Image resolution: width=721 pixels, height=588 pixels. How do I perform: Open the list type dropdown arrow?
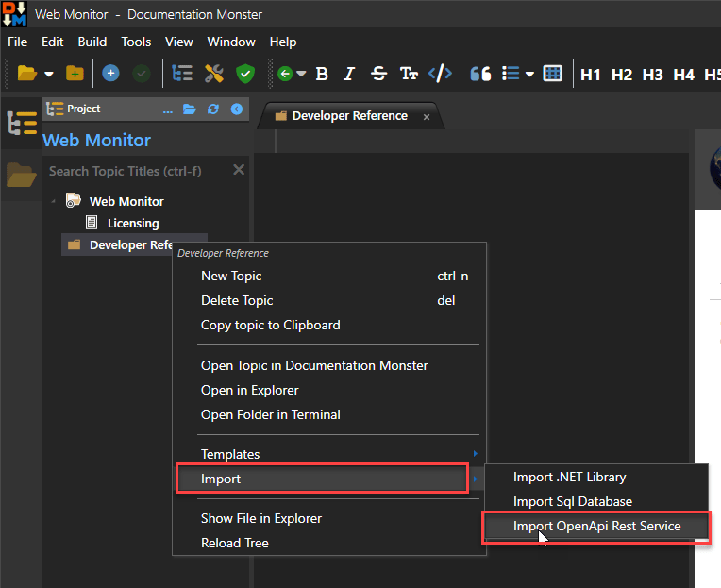(x=529, y=74)
